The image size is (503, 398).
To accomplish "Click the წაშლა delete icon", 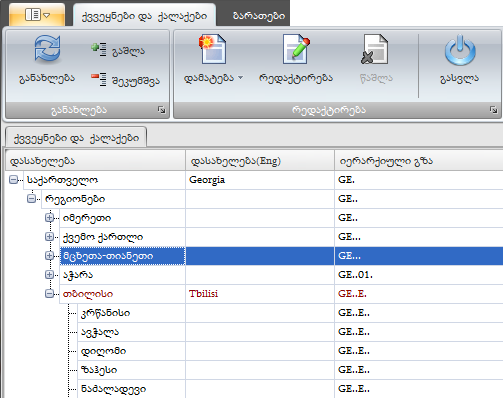I will pyautogui.click(x=375, y=49).
